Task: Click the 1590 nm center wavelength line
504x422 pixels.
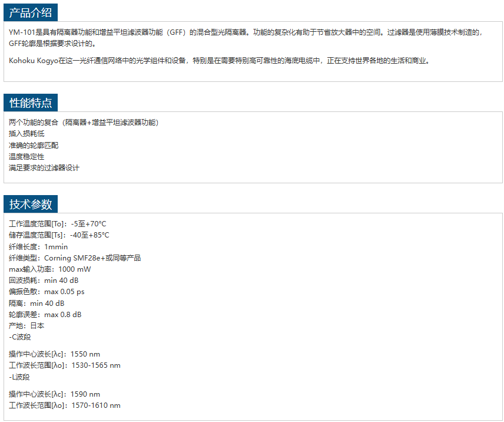Action: pos(54,394)
